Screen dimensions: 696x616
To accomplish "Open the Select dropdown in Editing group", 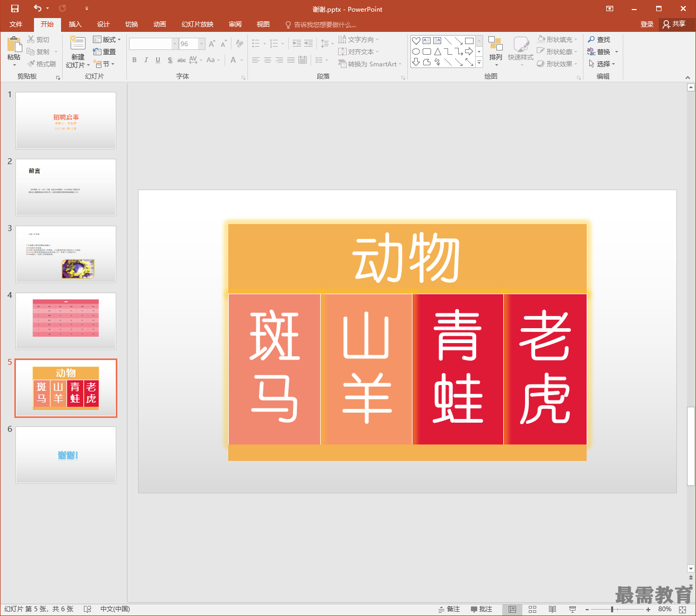I will coord(602,64).
